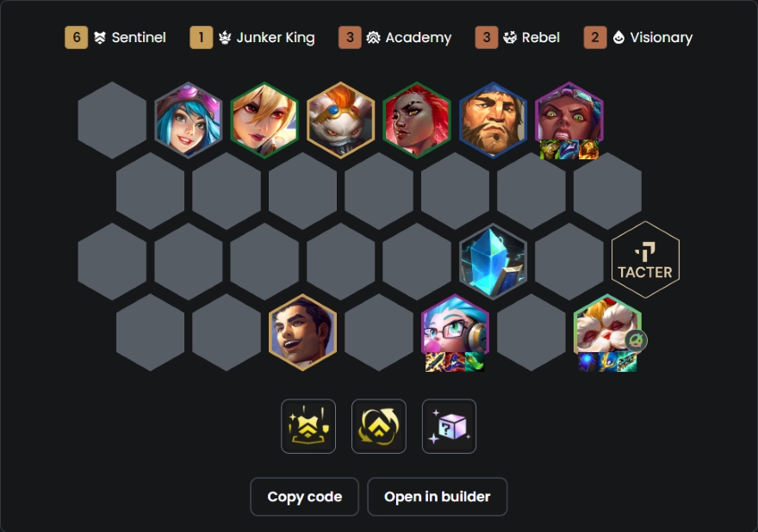Click the blue-haired goggles champion portrait
Image resolution: width=758 pixels, height=532 pixels.
click(188, 121)
